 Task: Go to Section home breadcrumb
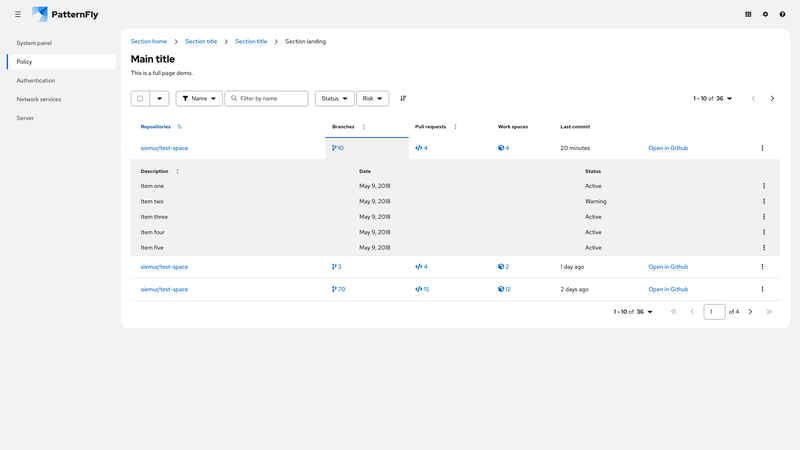click(148, 41)
